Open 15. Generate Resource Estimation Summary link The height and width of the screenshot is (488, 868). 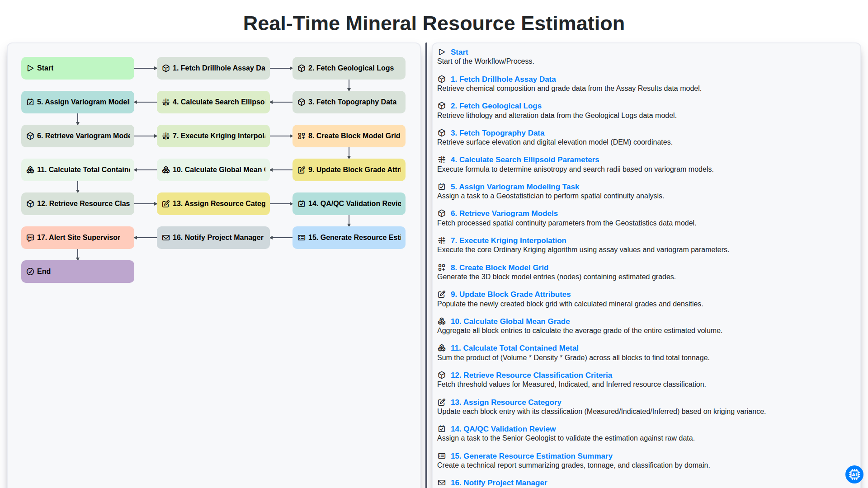[532, 456]
